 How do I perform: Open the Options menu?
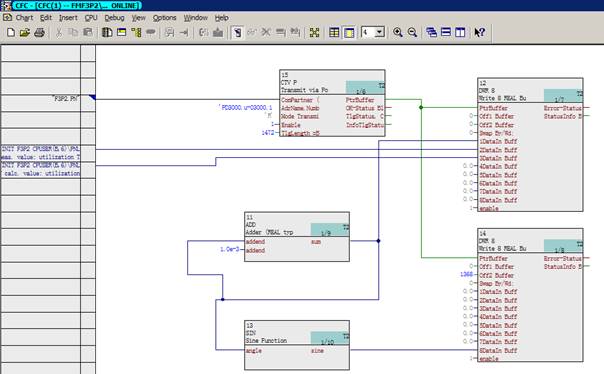[x=164, y=18]
